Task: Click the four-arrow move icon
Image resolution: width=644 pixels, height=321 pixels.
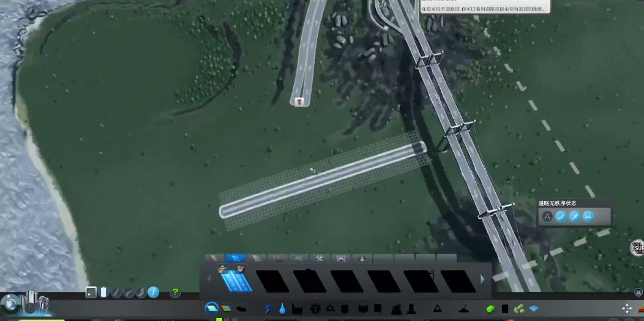Action: [x=627, y=309]
